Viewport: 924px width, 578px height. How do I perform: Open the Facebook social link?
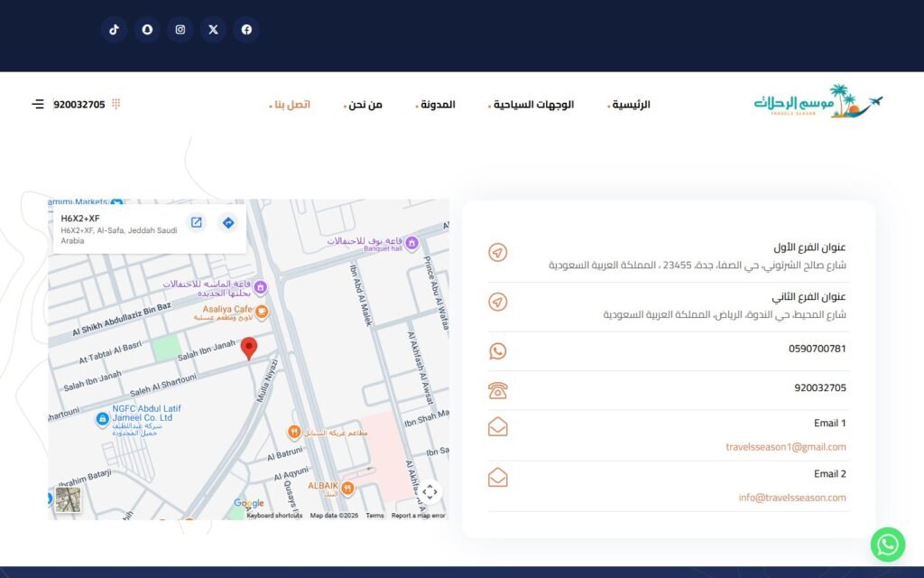(246, 30)
